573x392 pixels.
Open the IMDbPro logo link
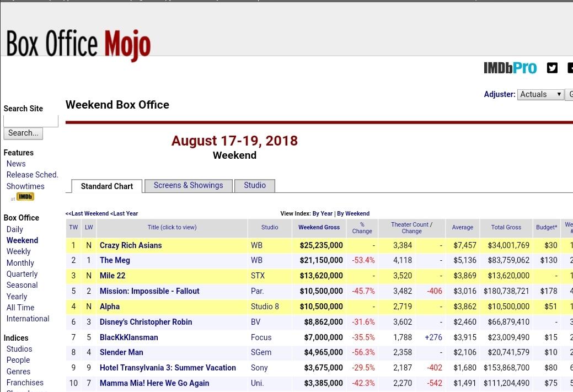coord(510,68)
